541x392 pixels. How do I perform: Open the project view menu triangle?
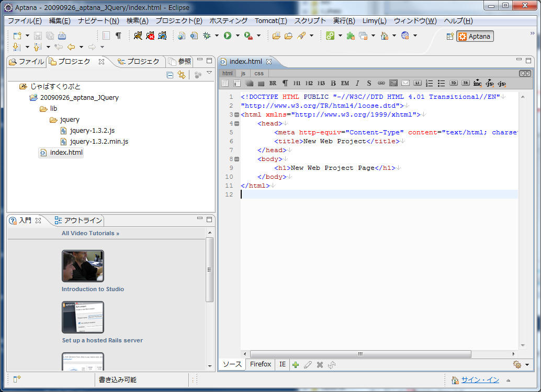pos(209,73)
